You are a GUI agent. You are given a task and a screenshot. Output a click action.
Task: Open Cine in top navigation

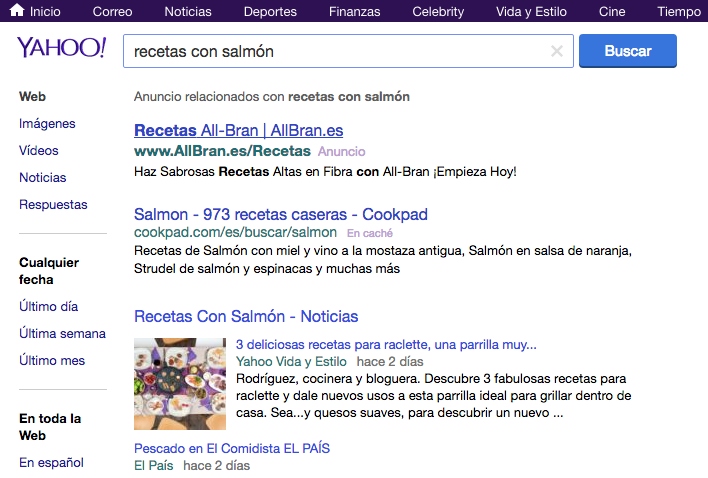pyautogui.click(x=612, y=11)
